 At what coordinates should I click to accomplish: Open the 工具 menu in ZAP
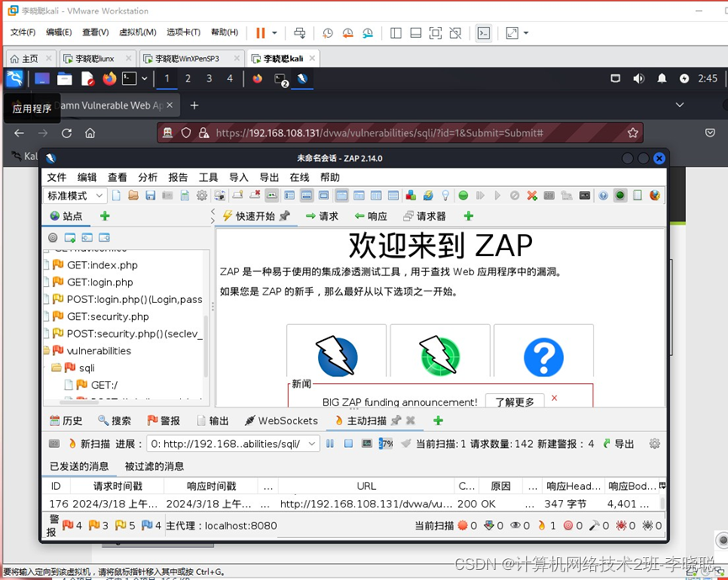208,178
